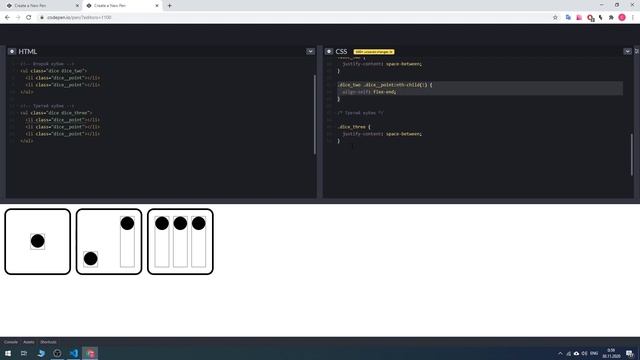Click the align-self: flex-end line in CSS
Screen dimensions: 640x360
(369, 92)
